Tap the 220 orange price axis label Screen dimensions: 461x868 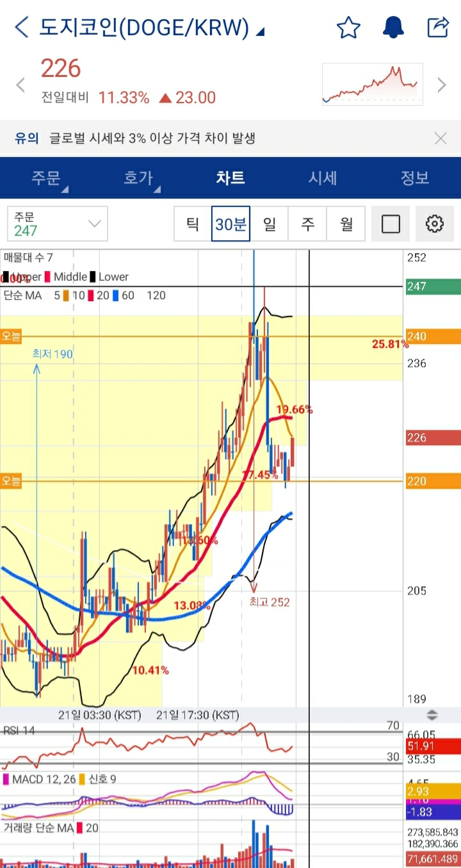coord(433,481)
